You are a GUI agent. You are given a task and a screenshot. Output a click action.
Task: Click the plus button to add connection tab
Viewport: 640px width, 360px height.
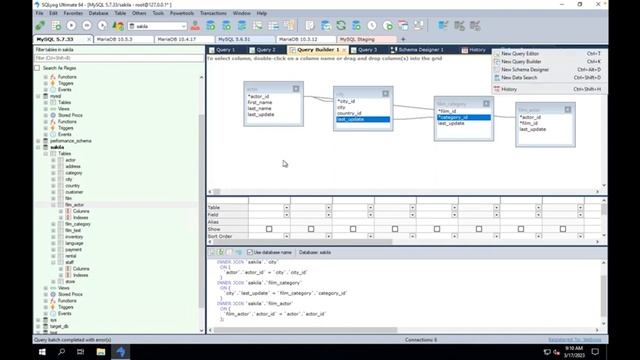click(403, 39)
